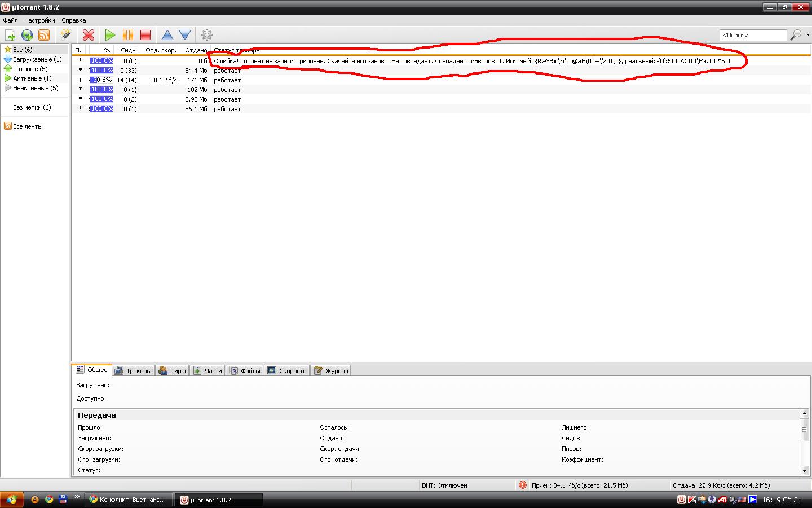Image resolution: width=812 pixels, height=508 pixels.
Task: Click the Create New Torrent wand icon
Action: pos(66,35)
